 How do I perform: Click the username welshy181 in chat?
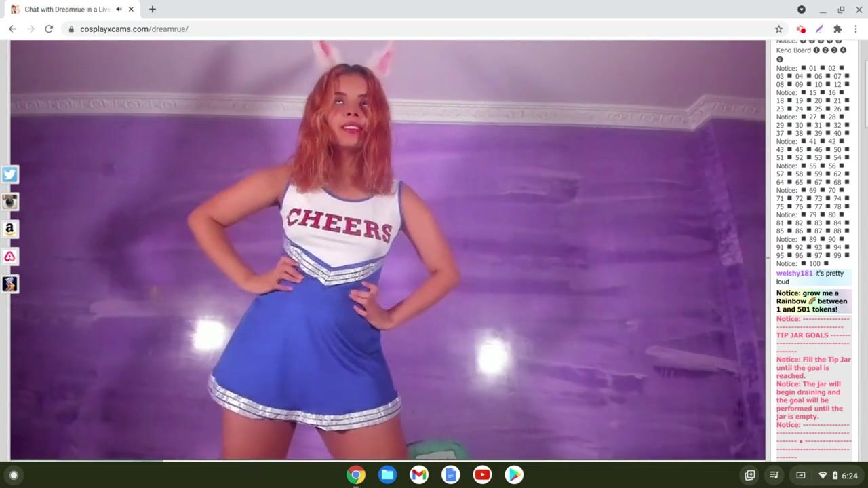coord(794,274)
